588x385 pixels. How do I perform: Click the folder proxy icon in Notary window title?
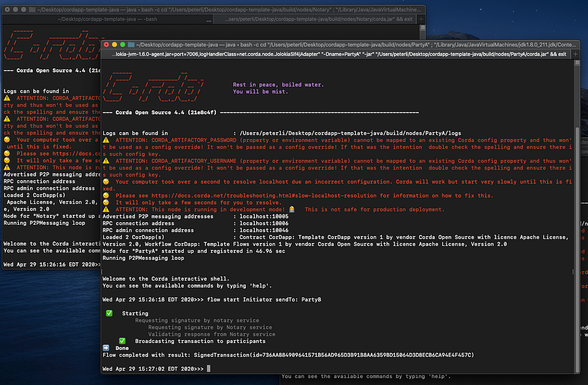coord(32,9)
